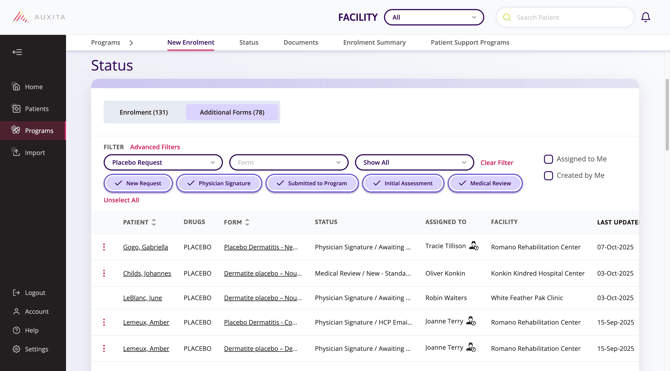
Task: Toggle the Initial Assessment status chip
Action: [403, 183]
